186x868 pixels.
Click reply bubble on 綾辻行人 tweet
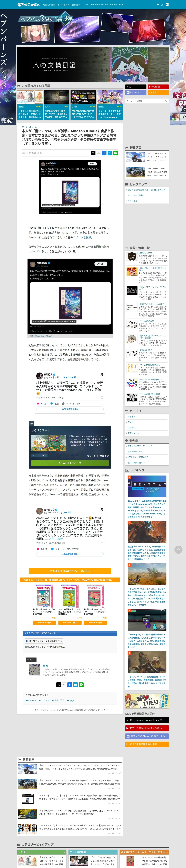[x=52, y=403]
